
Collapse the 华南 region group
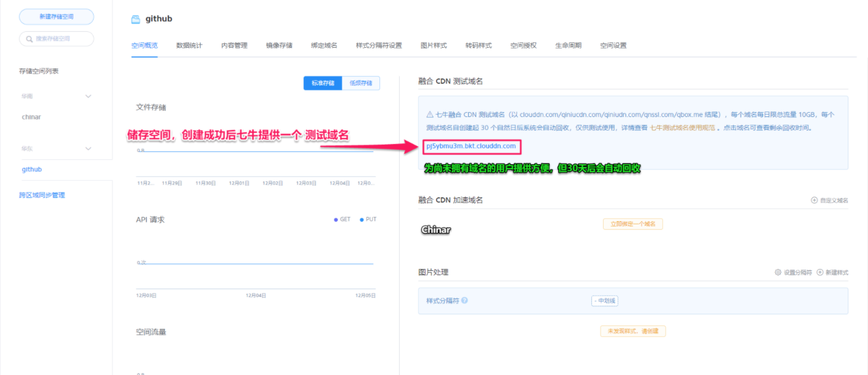[88, 96]
